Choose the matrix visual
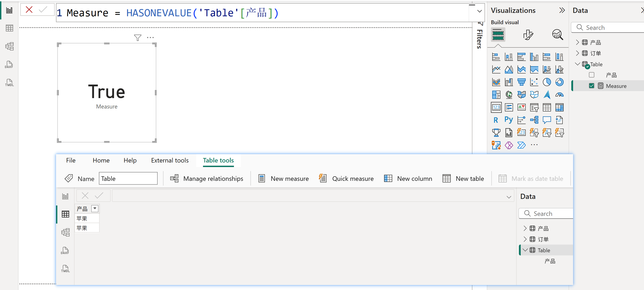Screen dimensions: 644x290 tap(559, 107)
